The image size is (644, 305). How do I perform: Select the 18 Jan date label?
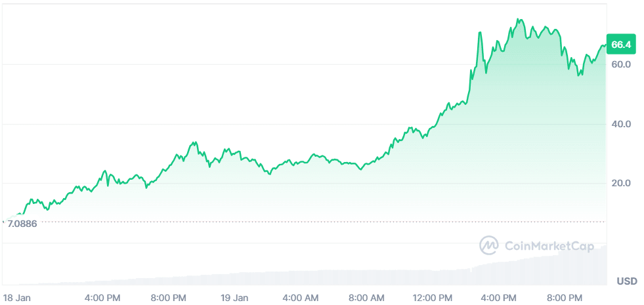[16, 298]
